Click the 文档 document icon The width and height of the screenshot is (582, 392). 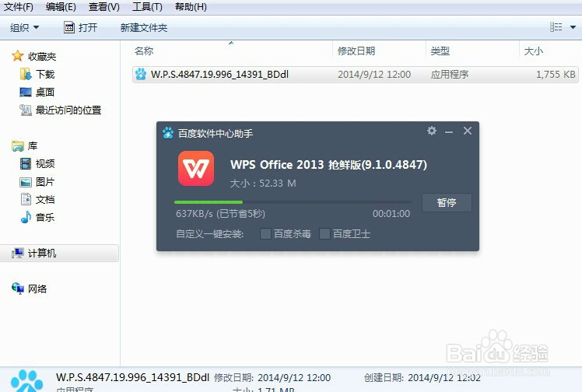coord(26,199)
